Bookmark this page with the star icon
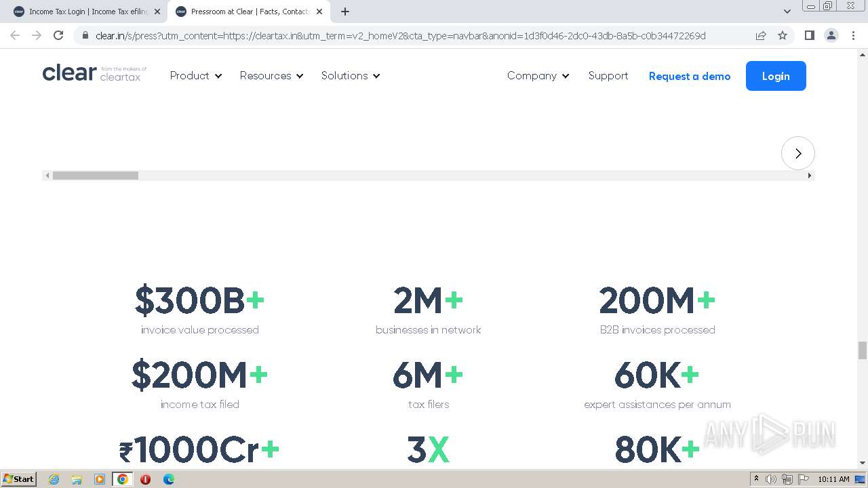 pos(783,35)
